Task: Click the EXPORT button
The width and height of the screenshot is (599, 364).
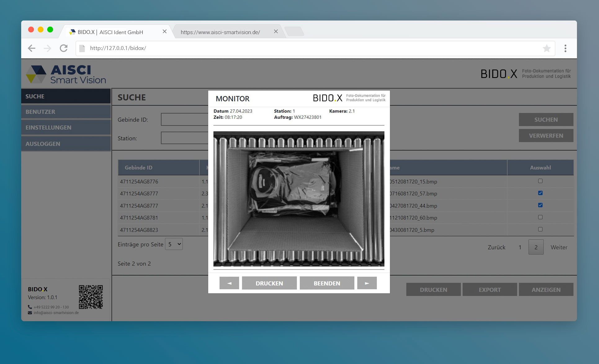Action: [489, 290]
